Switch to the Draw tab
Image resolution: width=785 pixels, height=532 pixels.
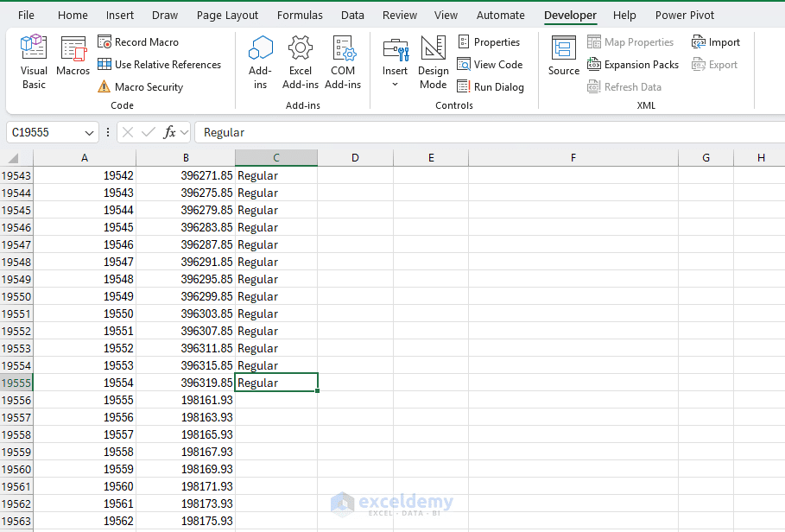[x=165, y=15]
